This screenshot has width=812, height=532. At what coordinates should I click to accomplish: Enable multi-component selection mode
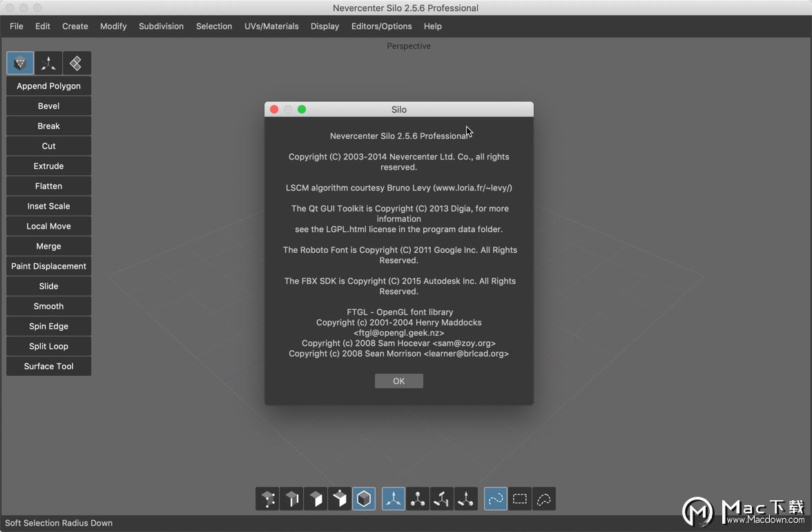coord(340,499)
